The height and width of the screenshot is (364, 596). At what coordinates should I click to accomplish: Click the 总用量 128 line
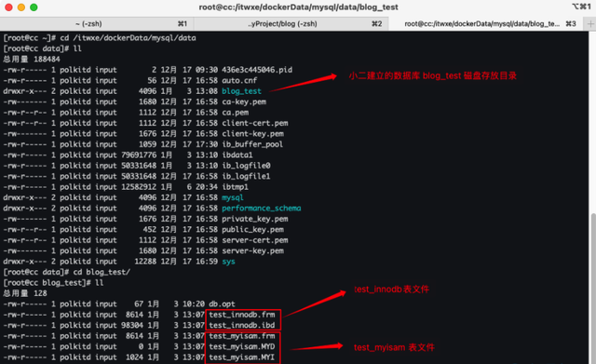pos(25,293)
